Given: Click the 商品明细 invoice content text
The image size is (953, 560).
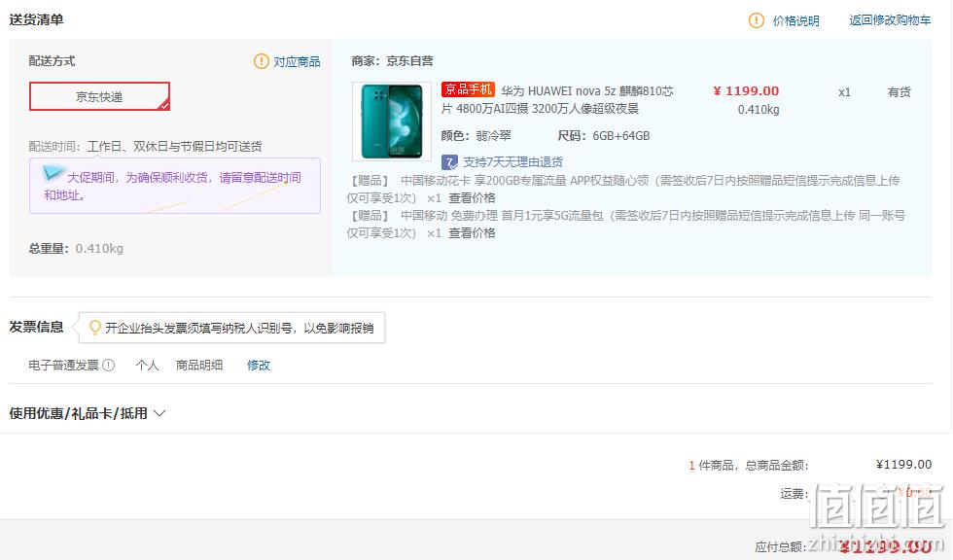Looking at the screenshot, I should [199, 365].
